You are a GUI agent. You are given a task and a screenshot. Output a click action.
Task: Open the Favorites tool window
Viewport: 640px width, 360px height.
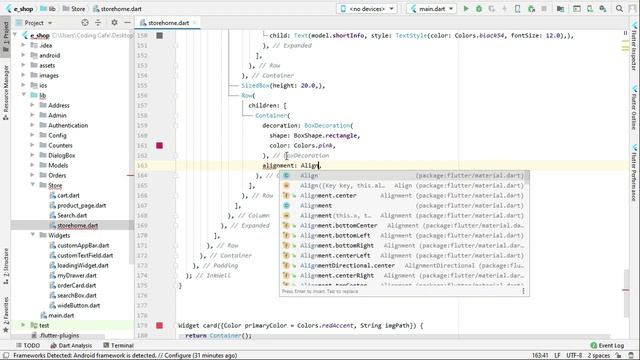pos(6,315)
